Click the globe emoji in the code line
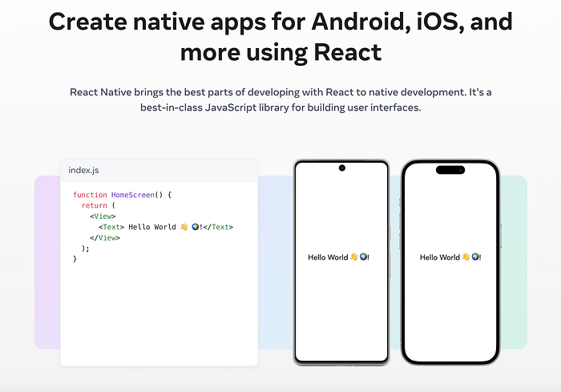Viewport: 561px width, 392px height. point(196,227)
